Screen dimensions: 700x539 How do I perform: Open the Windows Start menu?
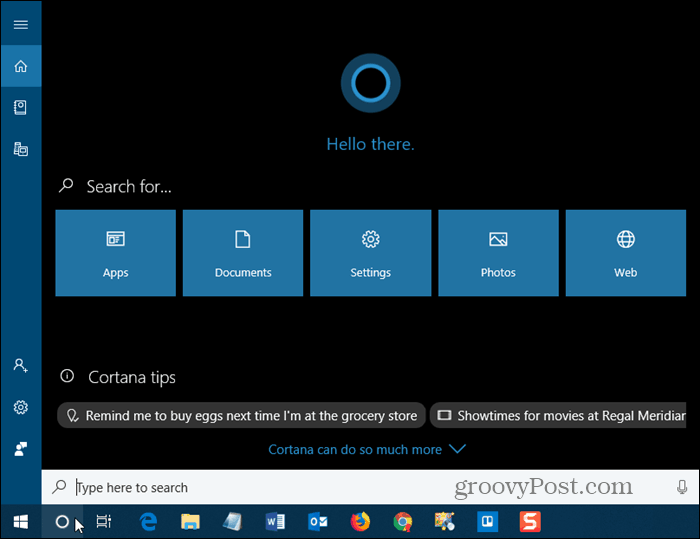point(21,522)
